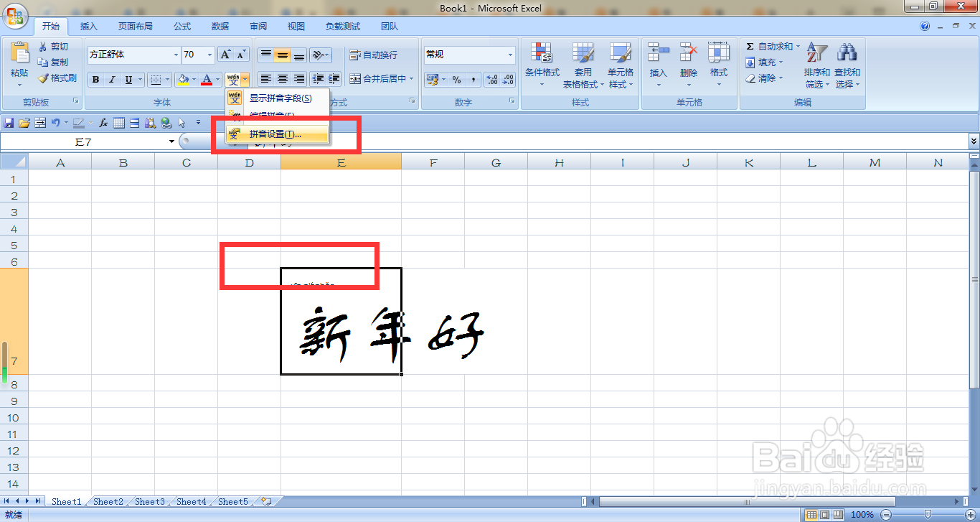This screenshot has width=980, height=522.
Task: Select 显示拼音字段 menu item
Action: (x=277, y=98)
